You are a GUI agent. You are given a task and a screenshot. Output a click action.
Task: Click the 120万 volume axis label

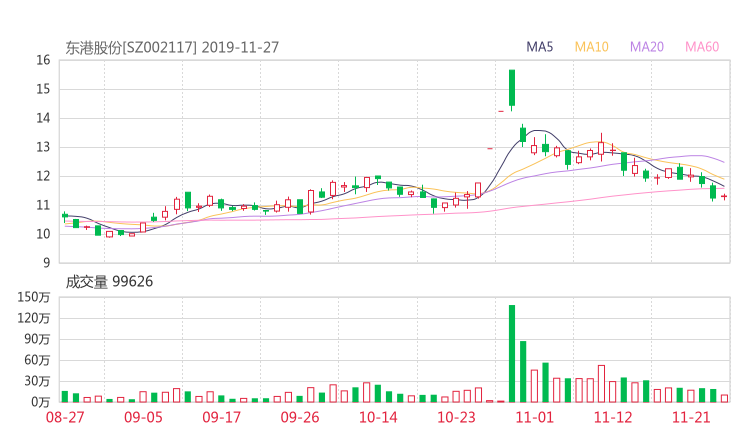(34, 318)
